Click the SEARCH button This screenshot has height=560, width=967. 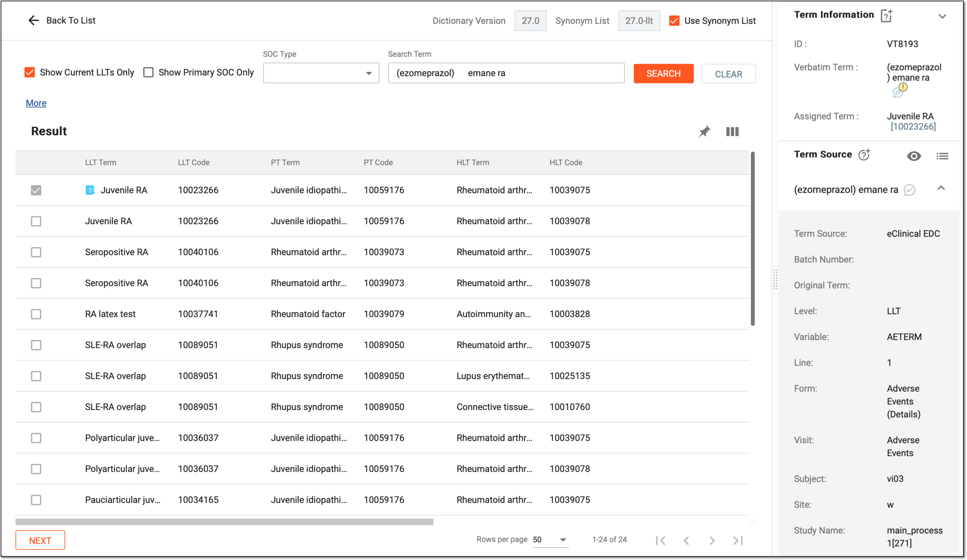(x=663, y=73)
